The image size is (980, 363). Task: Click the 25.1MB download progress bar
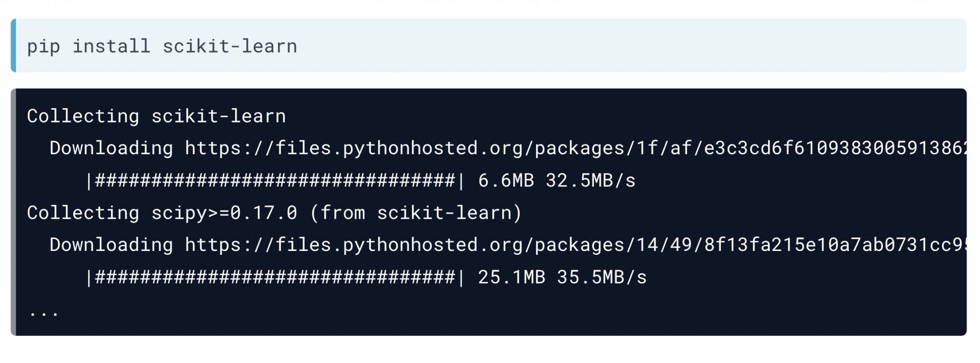point(275,277)
